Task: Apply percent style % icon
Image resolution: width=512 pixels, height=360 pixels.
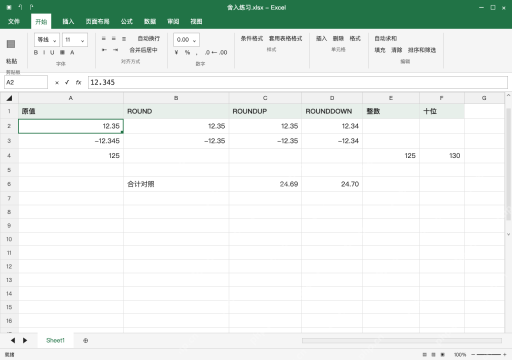Action: tap(187, 53)
